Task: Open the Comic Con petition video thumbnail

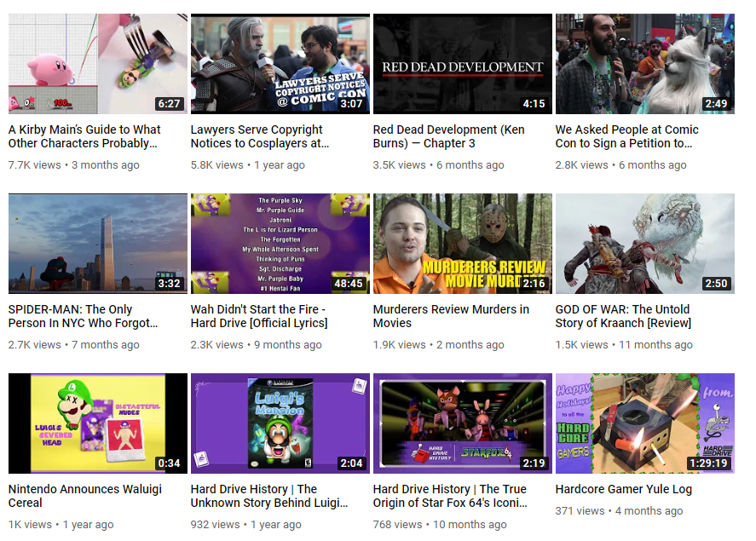Action: point(644,64)
